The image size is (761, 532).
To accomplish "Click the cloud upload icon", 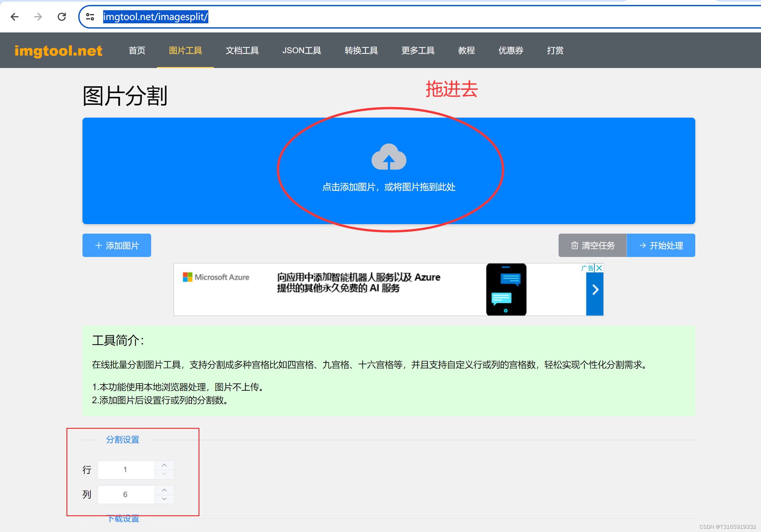I will coord(388,157).
